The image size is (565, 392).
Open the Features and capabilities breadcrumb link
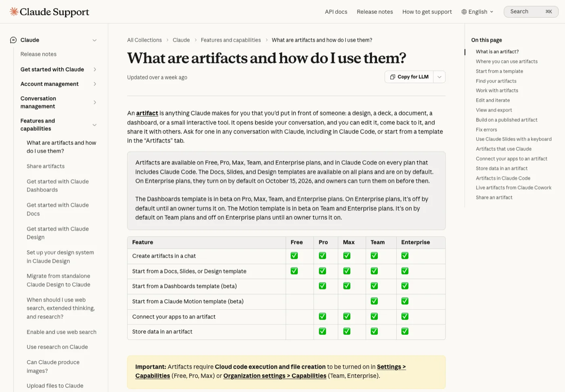[x=231, y=40]
